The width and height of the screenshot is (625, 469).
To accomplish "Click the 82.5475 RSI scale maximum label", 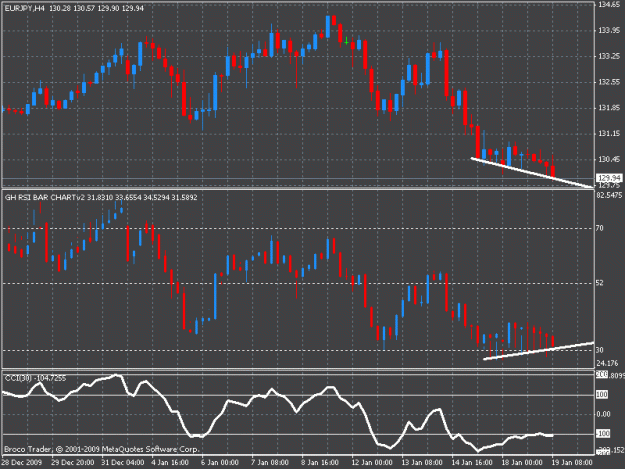I will click(609, 195).
